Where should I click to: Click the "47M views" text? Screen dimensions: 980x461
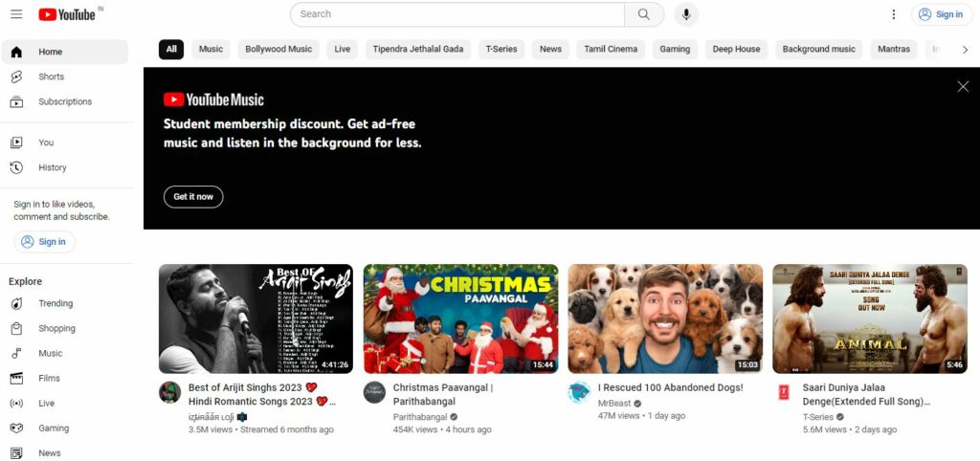[619, 416]
